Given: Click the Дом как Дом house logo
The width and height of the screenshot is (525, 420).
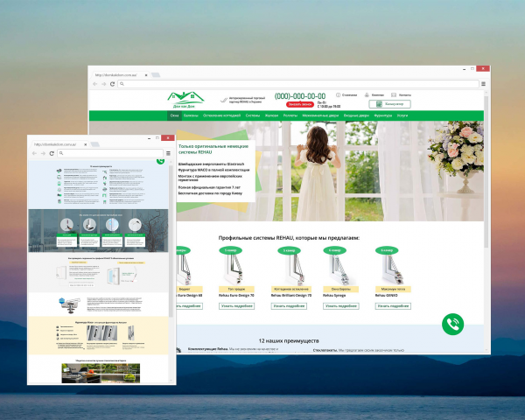Looking at the screenshot, I should 185,100.
